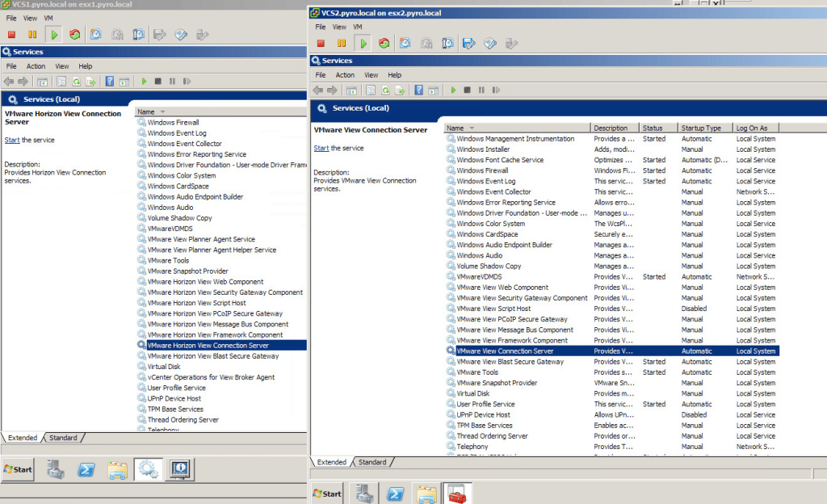Open the Action menu in VCS1 Services
827x504 pixels.
(x=36, y=66)
